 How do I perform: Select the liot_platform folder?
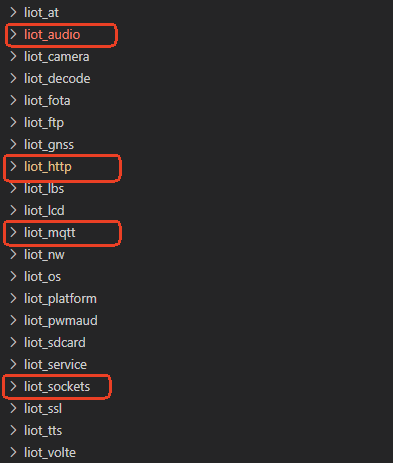tap(60, 299)
